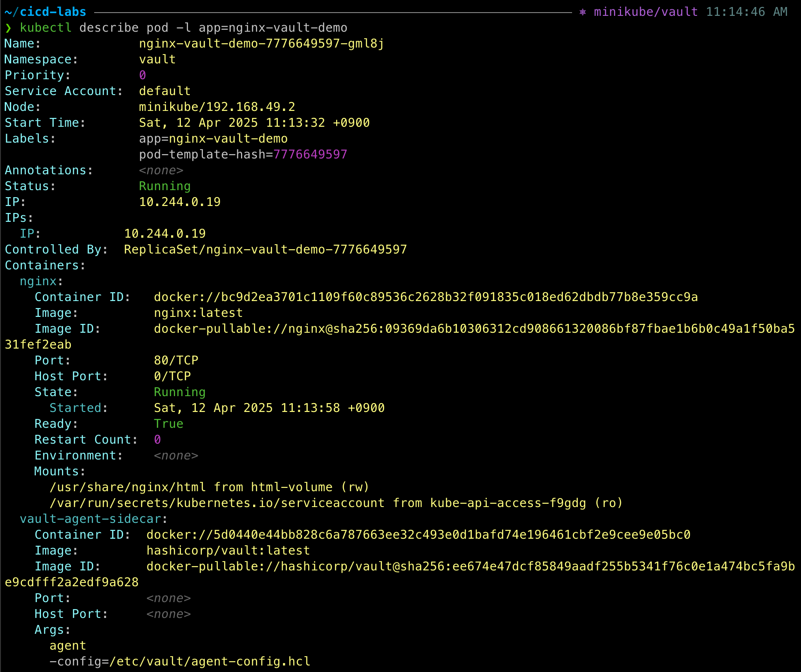Click the nginx container heading
This screenshot has width=801, height=672.
click(41, 281)
